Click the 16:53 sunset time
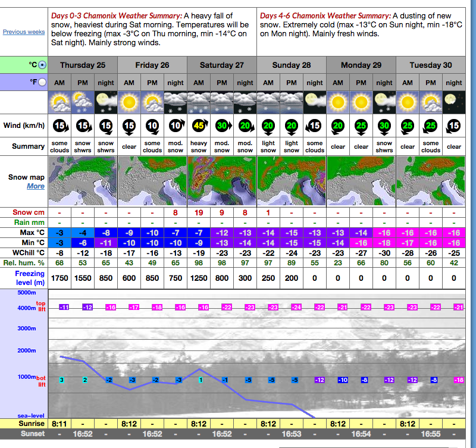 coord(292,434)
